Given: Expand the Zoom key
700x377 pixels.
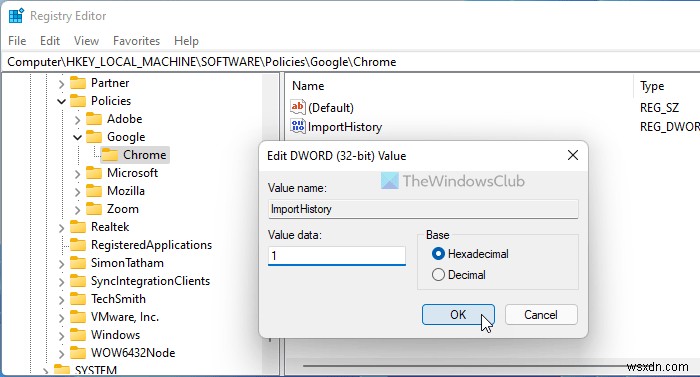Looking at the screenshot, I should [77, 209].
